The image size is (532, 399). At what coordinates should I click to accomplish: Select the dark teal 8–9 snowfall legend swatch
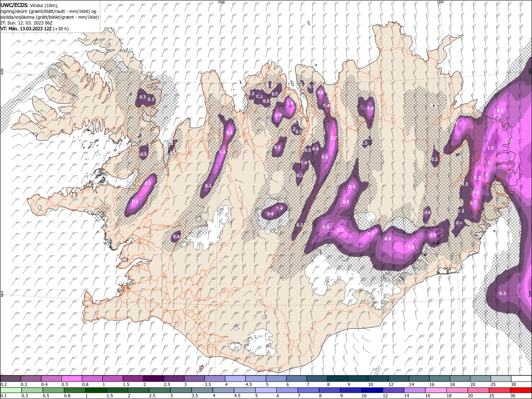[x=337, y=379]
